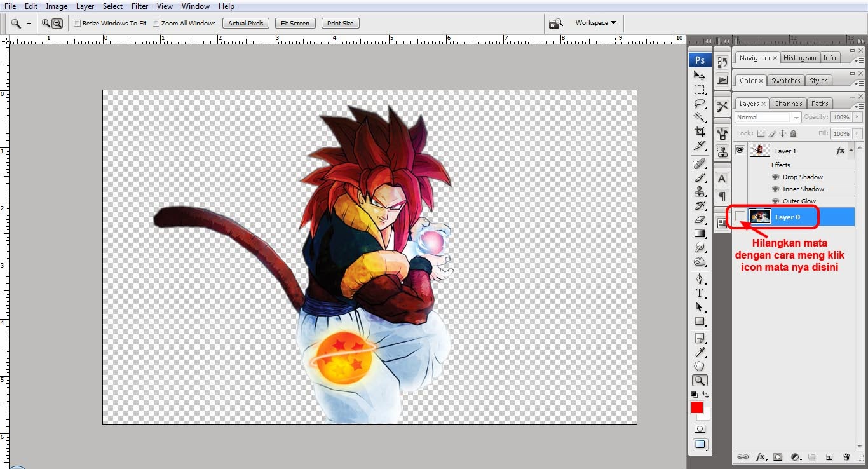
Task: Select the Lasso tool
Action: 700,104
